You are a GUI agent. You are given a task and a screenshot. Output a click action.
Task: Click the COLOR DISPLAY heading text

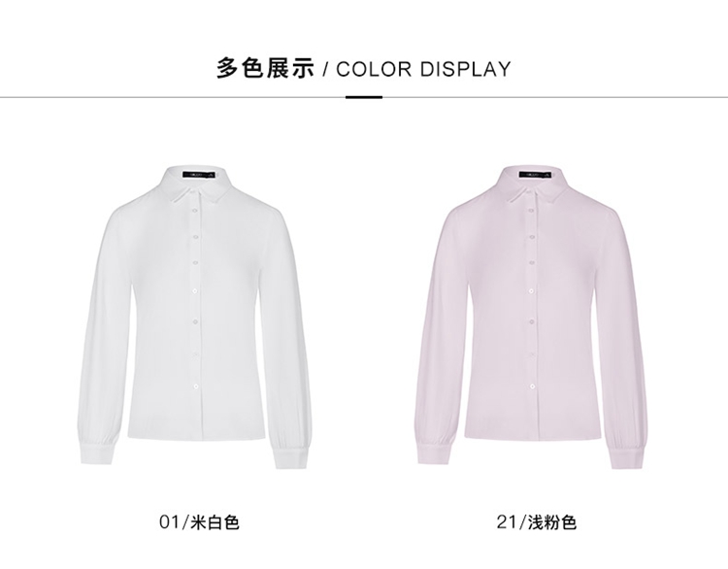click(x=423, y=69)
